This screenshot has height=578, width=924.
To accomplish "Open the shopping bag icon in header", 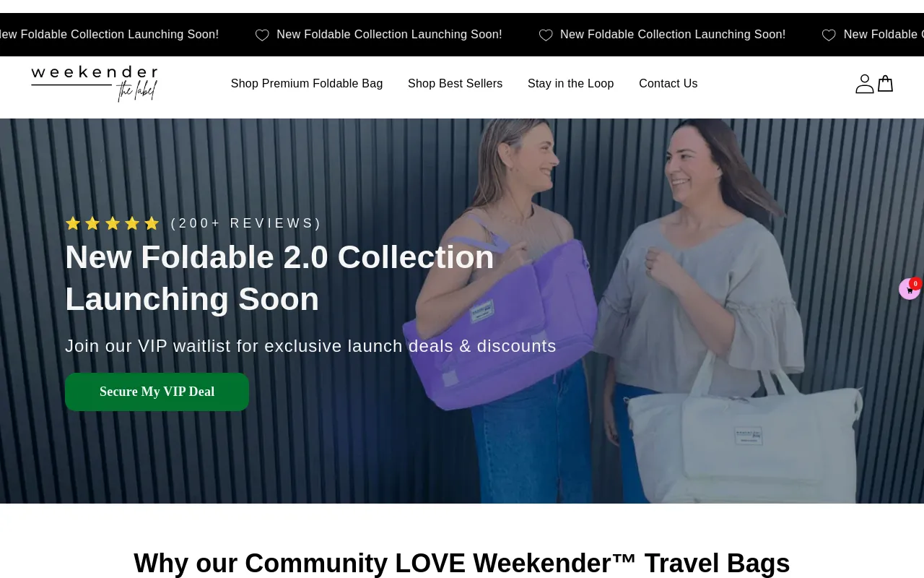I will (x=886, y=84).
